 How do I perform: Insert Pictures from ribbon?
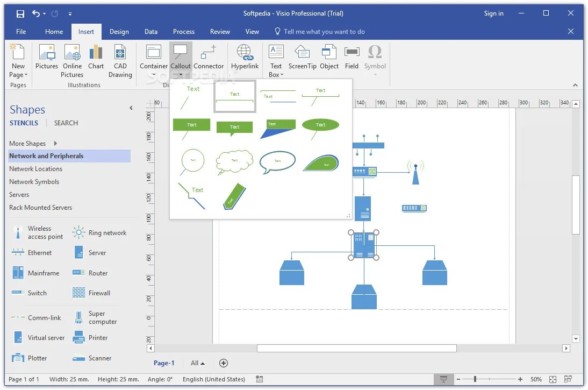click(47, 56)
